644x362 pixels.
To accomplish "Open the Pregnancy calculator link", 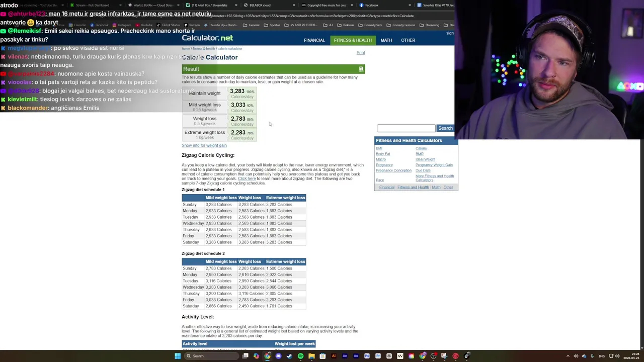I will point(384,165).
